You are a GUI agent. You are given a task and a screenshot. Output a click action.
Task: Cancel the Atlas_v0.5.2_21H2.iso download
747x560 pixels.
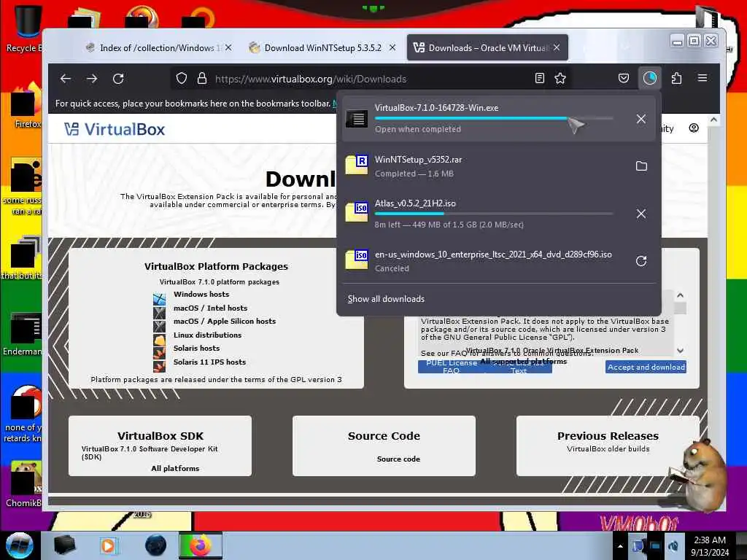641,214
